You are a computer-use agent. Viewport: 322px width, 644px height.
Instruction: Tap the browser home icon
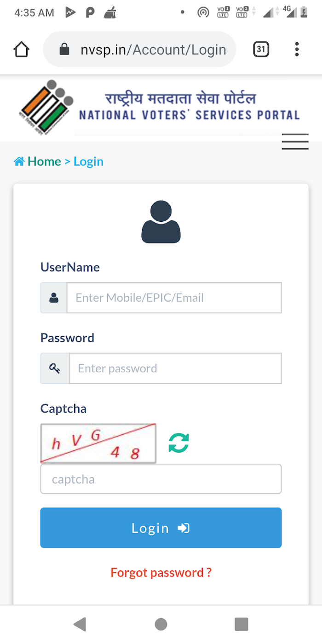tap(22, 49)
